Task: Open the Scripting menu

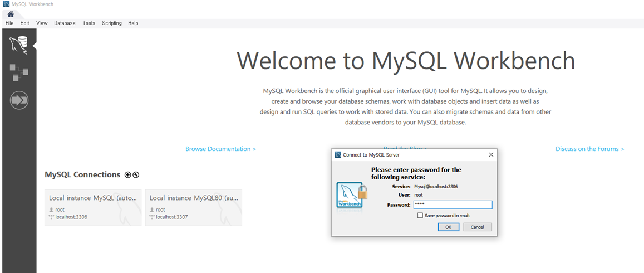Action: coord(112,23)
